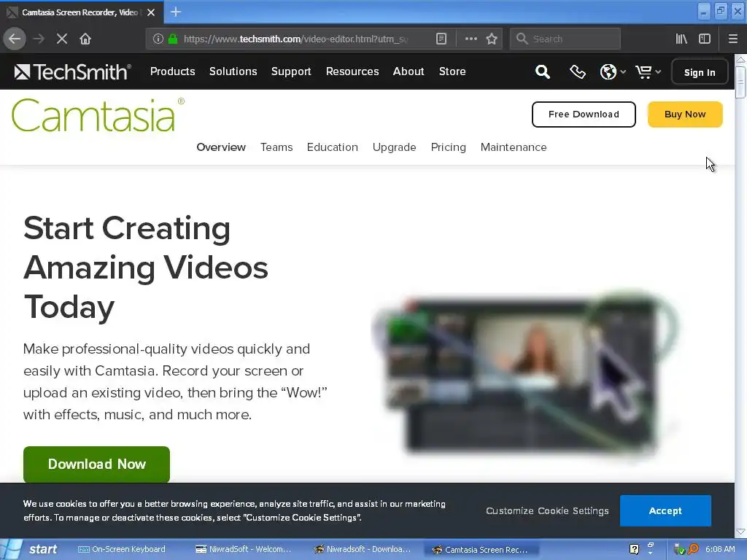The image size is (747, 560).
Task: Click the Camtasia logo
Action: click(x=98, y=115)
